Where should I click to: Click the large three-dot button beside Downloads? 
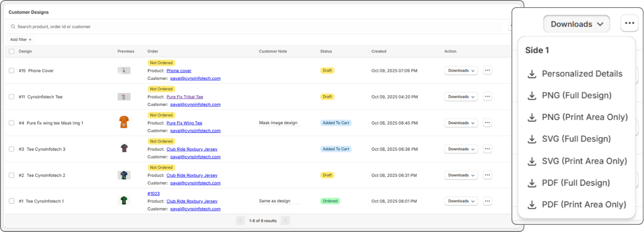click(629, 24)
